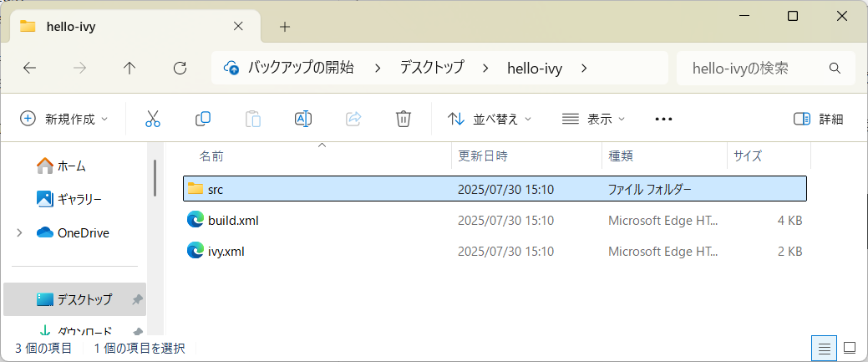Maximize the File Explorer window
This screenshot has width=868, height=362.
pos(793,16)
